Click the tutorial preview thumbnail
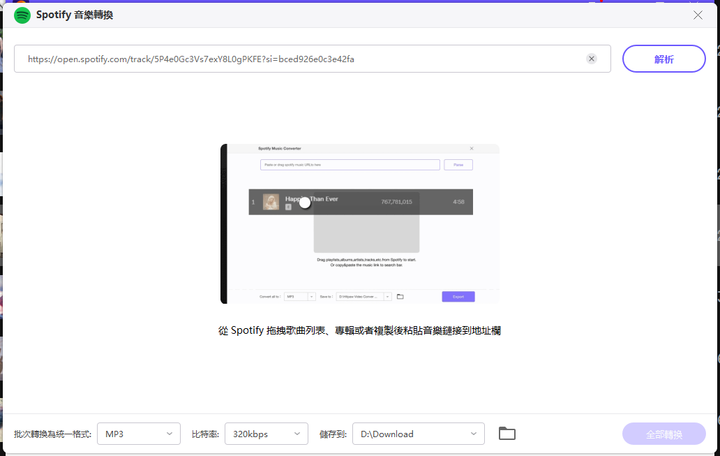This screenshot has height=456, width=720. [x=360, y=224]
